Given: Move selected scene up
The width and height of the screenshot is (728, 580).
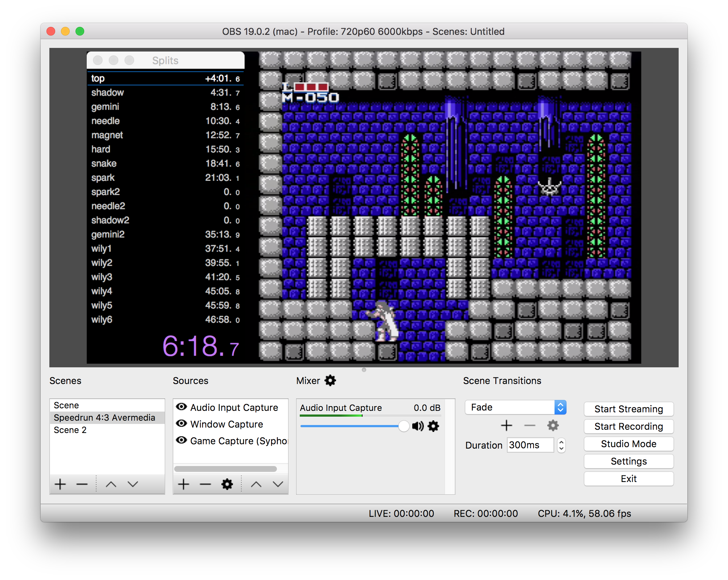Looking at the screenshot, I should tap(111, 484).
